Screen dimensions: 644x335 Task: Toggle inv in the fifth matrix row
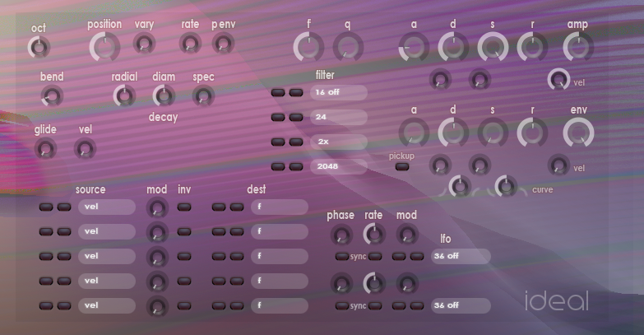[184, 306]
